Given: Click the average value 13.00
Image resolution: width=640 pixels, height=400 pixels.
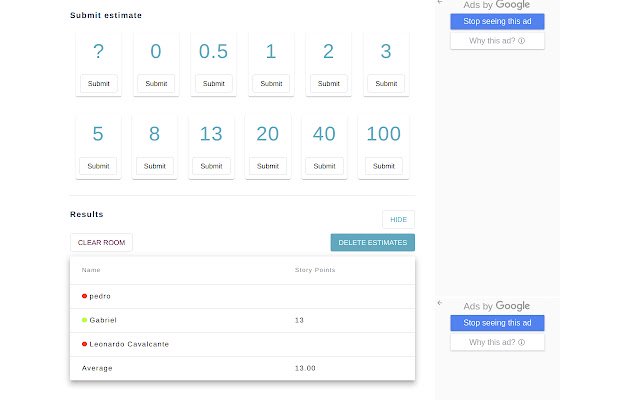Looking at the screenshot, I should tap(305, 368).
